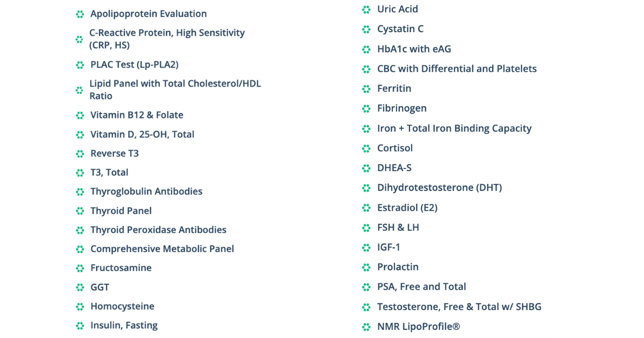Select the Dihydrotestosterone (DHT) entry

point(439,188)
